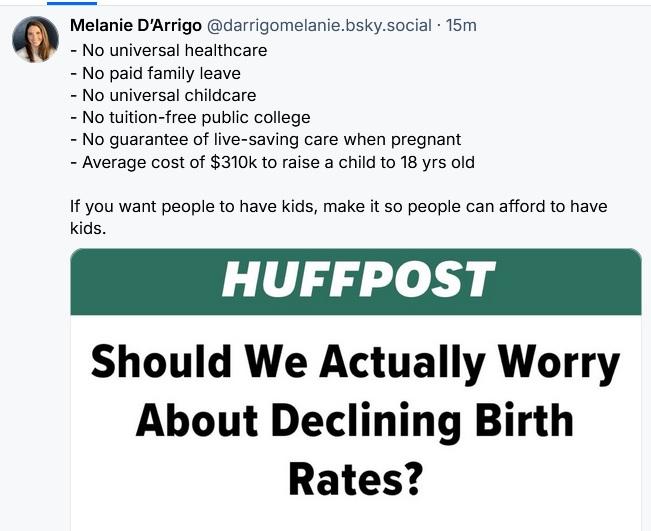
Task: Open the 'Should We Actually Worry' headline line
Action: 356,363
